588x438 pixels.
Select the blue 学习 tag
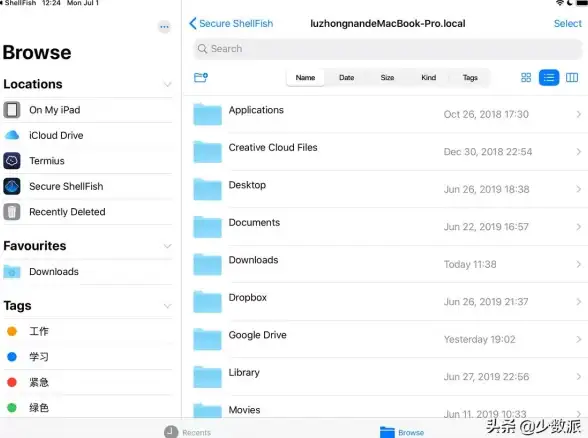[88, 357]
